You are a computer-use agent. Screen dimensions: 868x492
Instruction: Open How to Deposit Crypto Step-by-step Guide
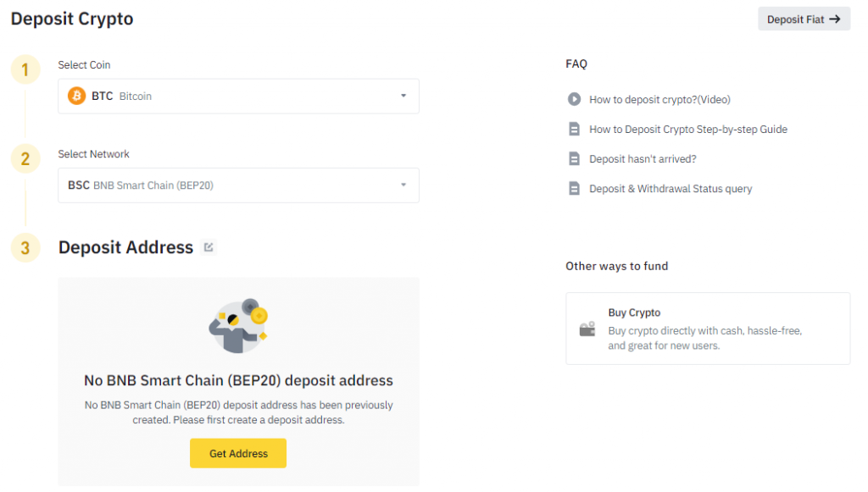click(x=687, y=130)
